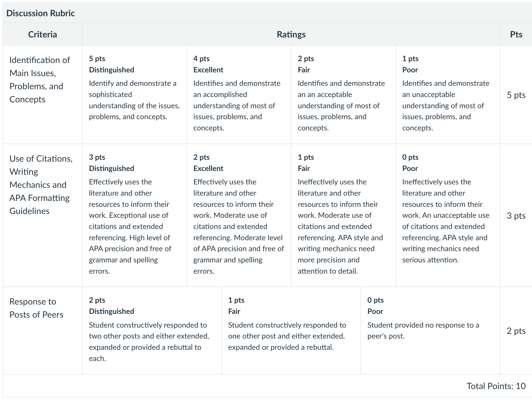Click the Criteria column header
532x400 pixels.
tap(42, 34)
